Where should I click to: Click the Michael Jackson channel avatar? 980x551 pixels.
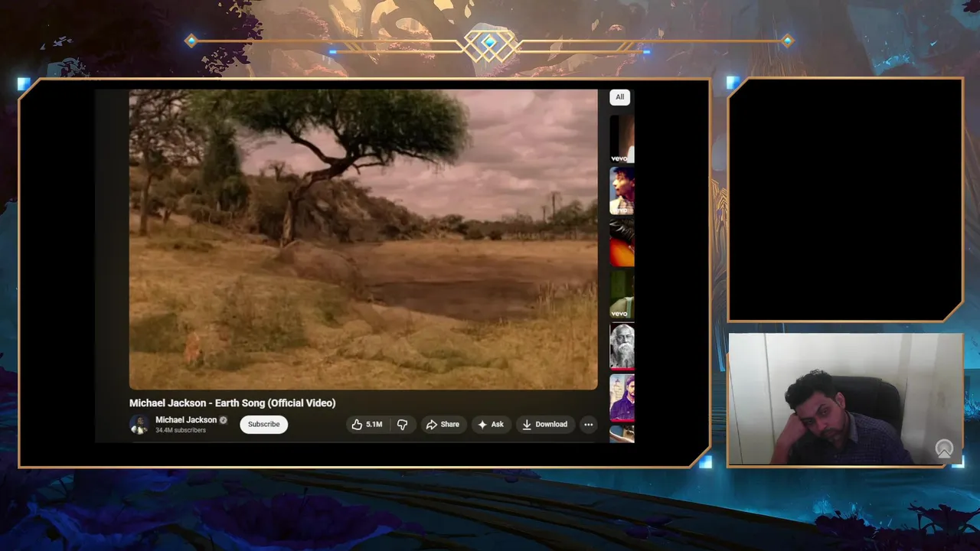pyautogui.click(x=139, y=424)
